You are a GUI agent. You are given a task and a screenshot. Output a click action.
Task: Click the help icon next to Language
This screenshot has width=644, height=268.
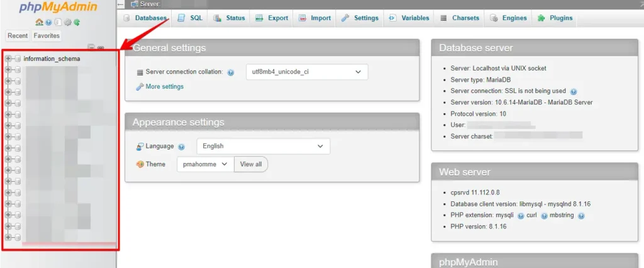click(181, 147)
